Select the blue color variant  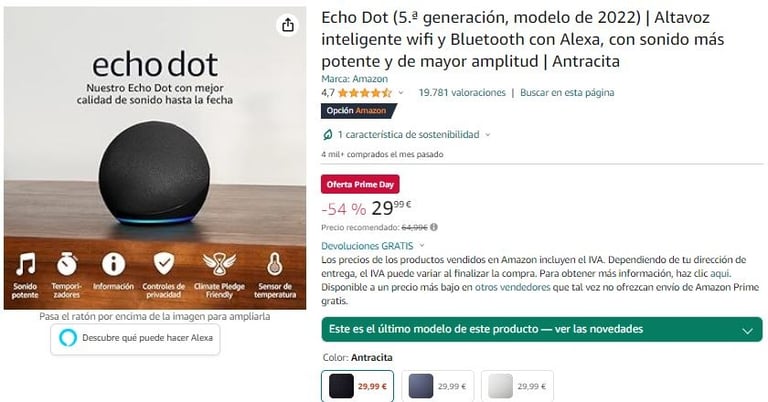coord(437,386)
